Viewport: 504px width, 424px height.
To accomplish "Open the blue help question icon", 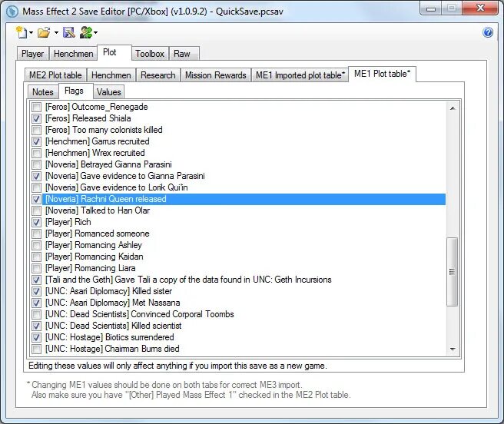I will (488, 32).
